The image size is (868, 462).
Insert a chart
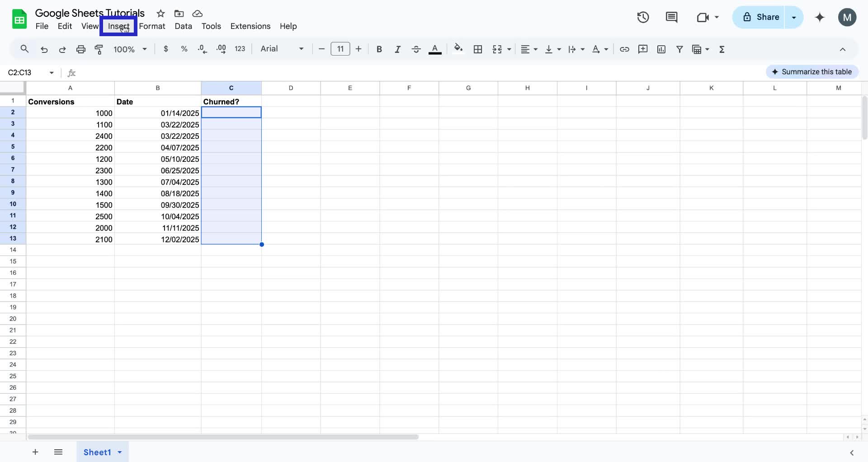pos(661,49)
